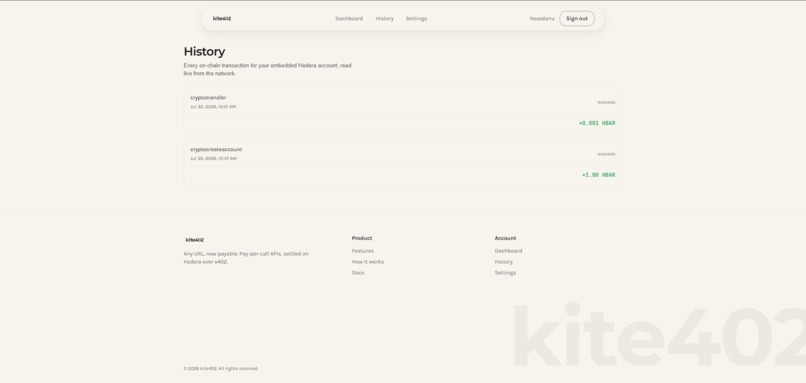Click the kite402 footer logo
The height and width of the screenshot is (383, 806).
click(x=194, y=240)
